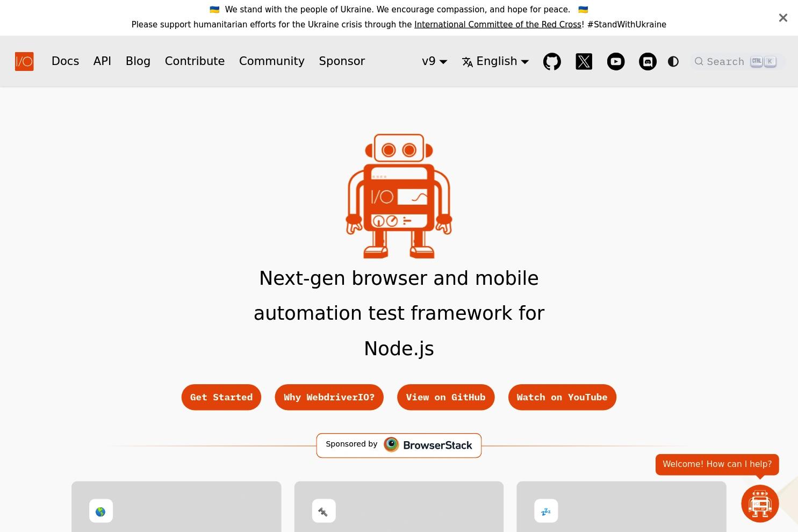Click the sleeping zzz feature card icon
798x532 pixels.
click(x=546, y=511)
